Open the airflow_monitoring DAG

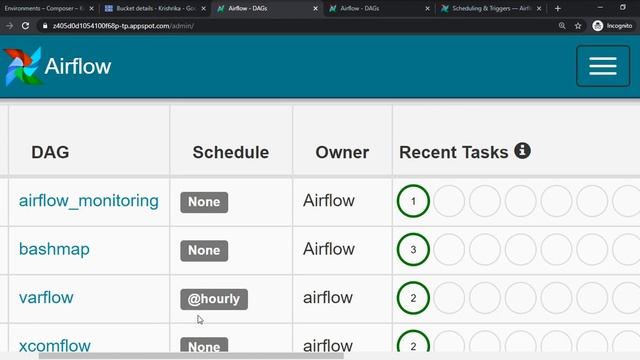coord(89,201)
